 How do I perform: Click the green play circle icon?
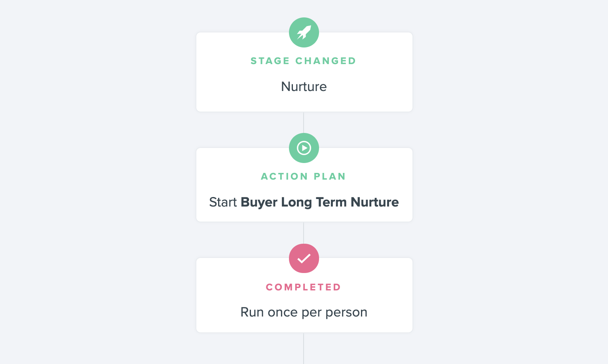[304, 148]
